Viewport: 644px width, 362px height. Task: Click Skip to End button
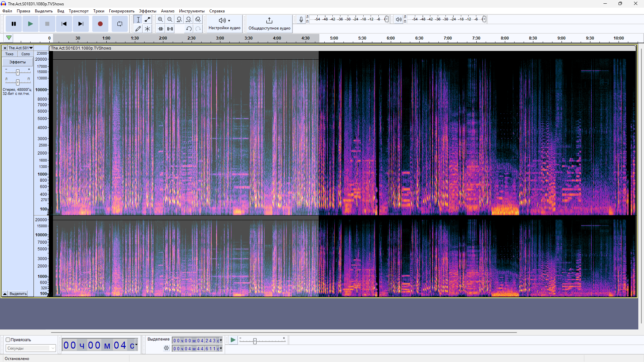[80, 24]
